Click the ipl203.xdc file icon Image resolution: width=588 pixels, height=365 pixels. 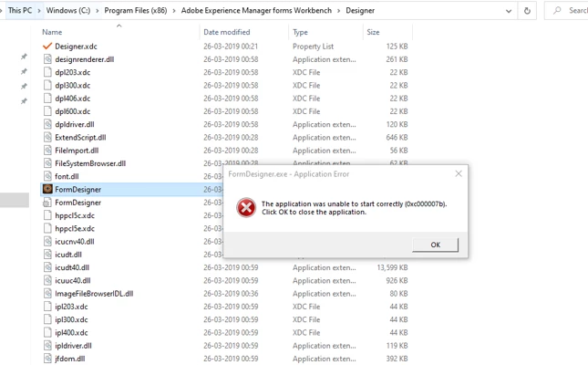coord(47,307)
